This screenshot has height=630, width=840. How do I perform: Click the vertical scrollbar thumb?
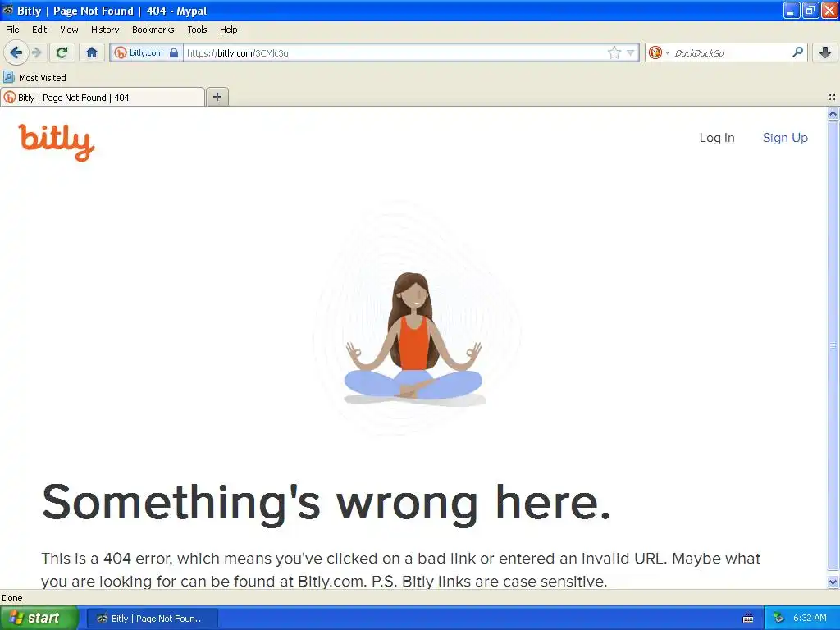click(833, 346)
